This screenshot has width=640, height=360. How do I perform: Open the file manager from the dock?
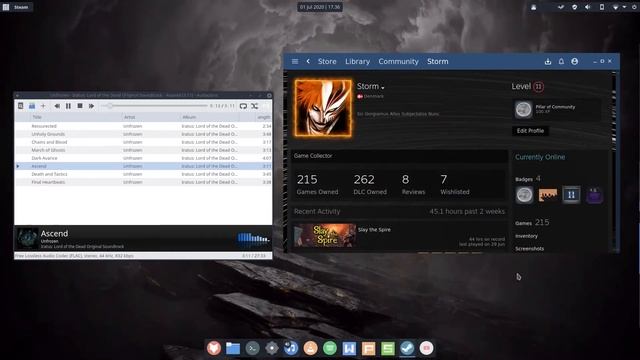233,348
